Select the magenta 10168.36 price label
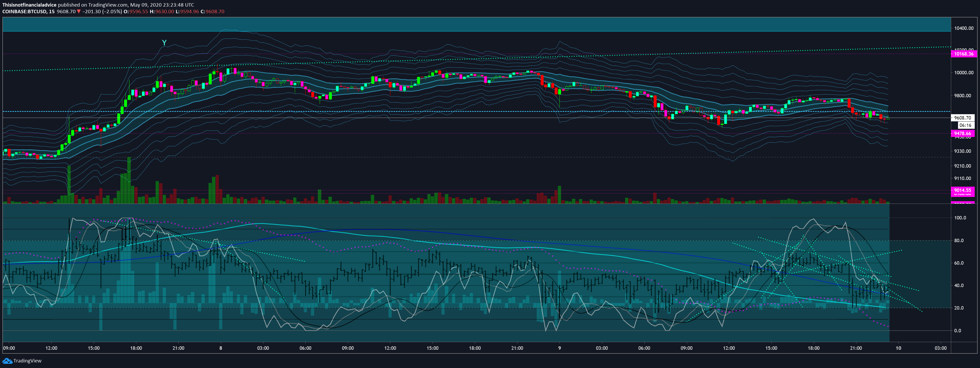Screen dimensions: 980x368 click(964, 54)
